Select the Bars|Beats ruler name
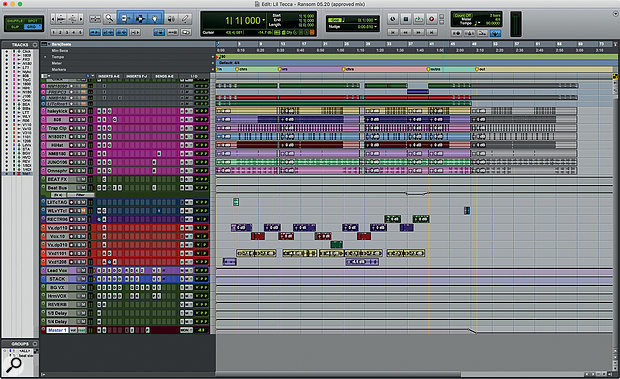This screenshot has height=379, width=620. (61, 44)
